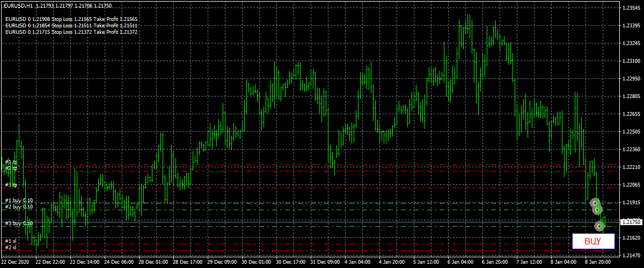Click the '8 Jan 20:00' time axis label
644x268 pixels.
coord(599,263)
